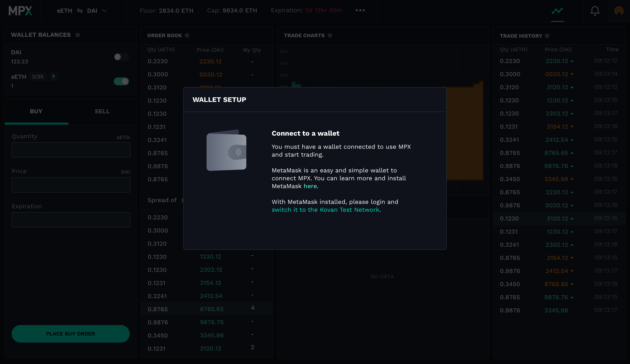The width and height of the screenshot is (630, 364).
Task: Click trade history time 09:12:12 in first row
Action: [x=606, y=61]
